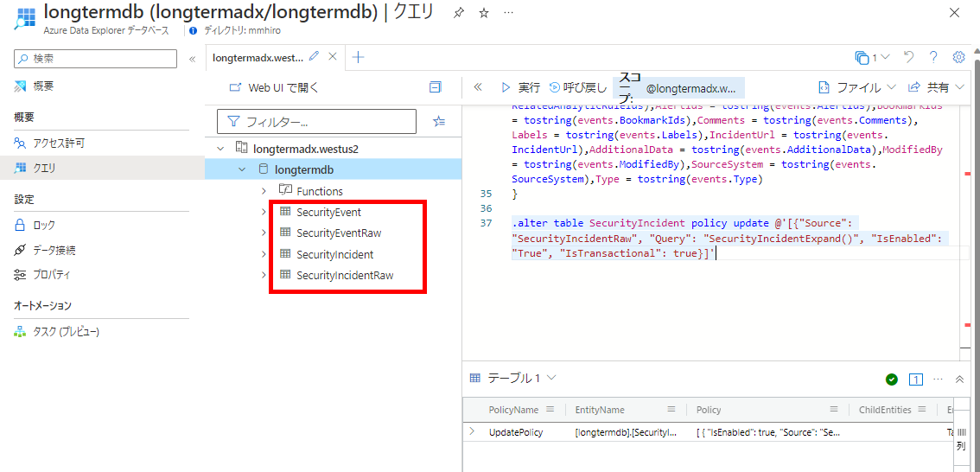Click Web UI で開く button

point(274,87)
